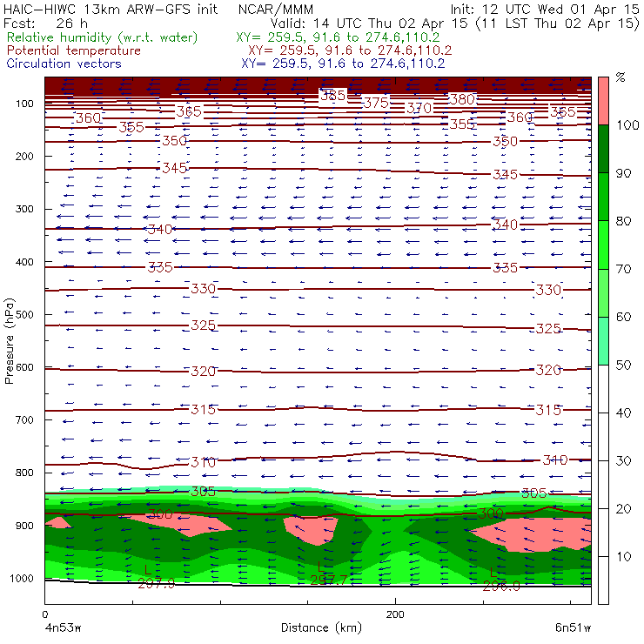This screenshot has width=644, height=644.
Task: Click the low marker value '296.9'
Action: (x=501, y=586)
